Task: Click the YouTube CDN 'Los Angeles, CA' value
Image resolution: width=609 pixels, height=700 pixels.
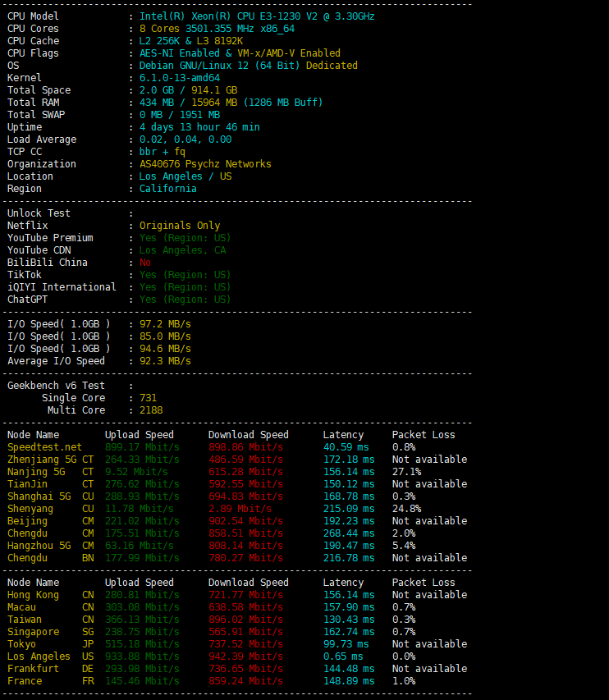Action: coord(182,250)
